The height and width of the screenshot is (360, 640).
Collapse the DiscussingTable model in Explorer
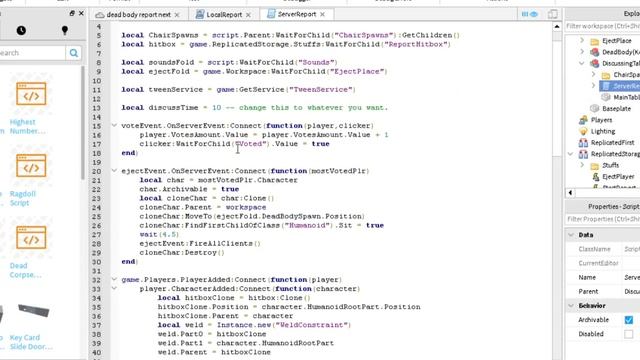tap(582, 63)
